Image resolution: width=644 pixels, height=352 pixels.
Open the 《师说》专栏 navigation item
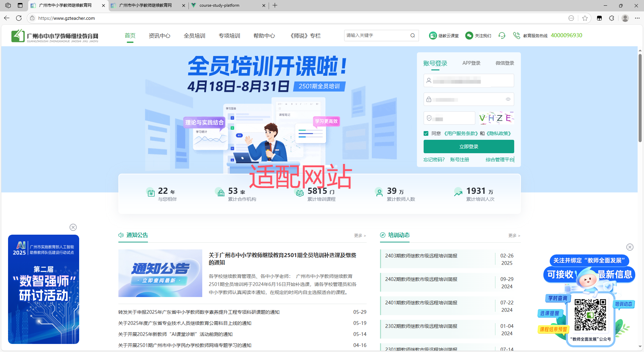(305, 36)
